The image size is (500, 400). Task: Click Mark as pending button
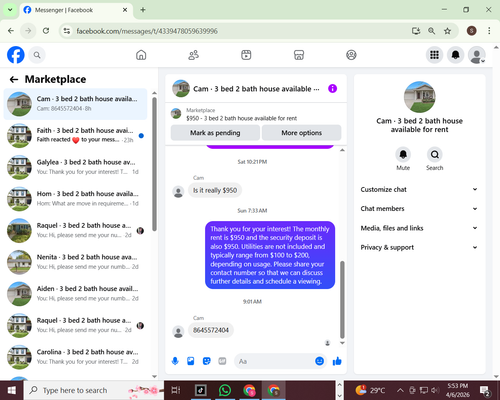[x=215, y=133]
